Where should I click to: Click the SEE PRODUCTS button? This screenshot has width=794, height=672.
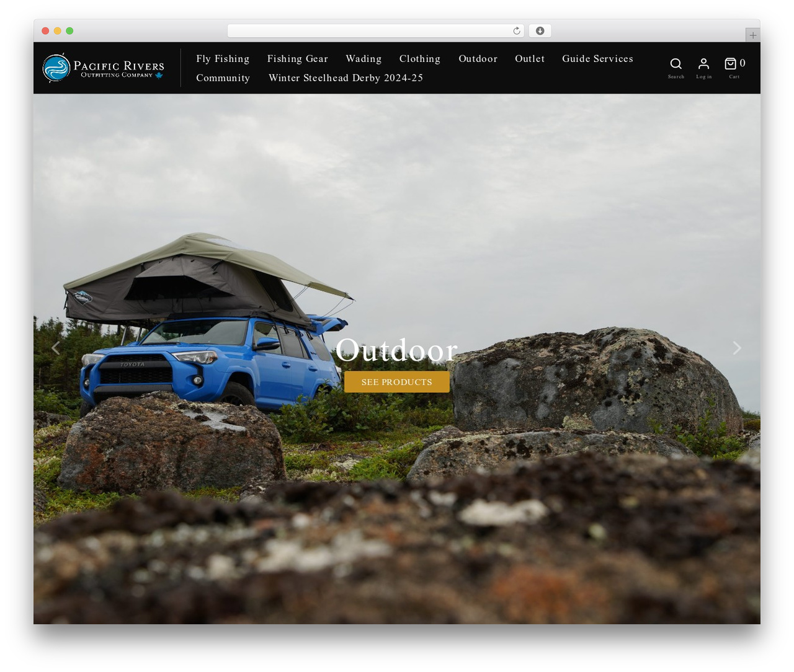(x=397, y=382)
